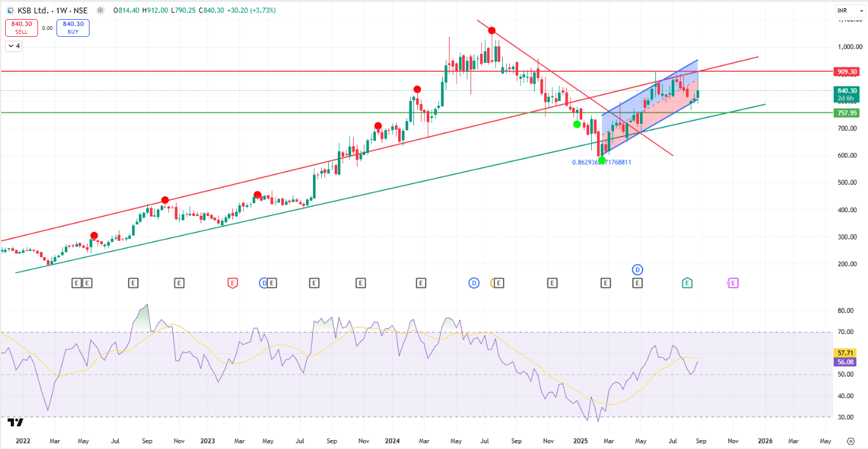Open chart settings gear in bottom corner
The width and height of the screenshot is (868, 449).
tap(850, 441)
